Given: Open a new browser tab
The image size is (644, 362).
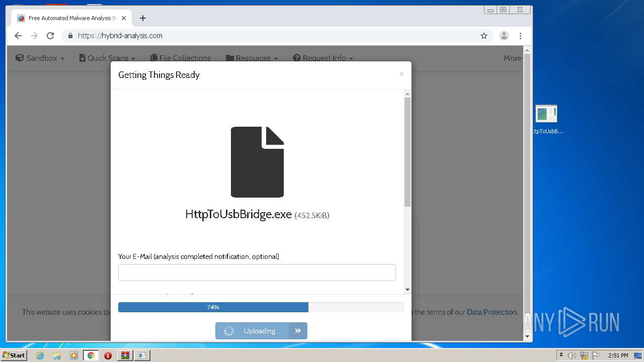Looking at the screenshot, I should click(143, 18).
